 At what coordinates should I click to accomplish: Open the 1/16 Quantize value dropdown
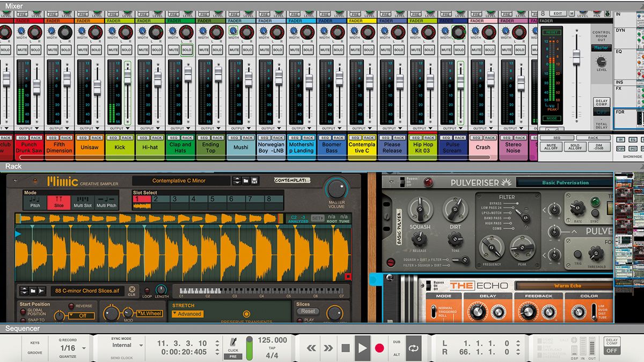tap(71, 348)
